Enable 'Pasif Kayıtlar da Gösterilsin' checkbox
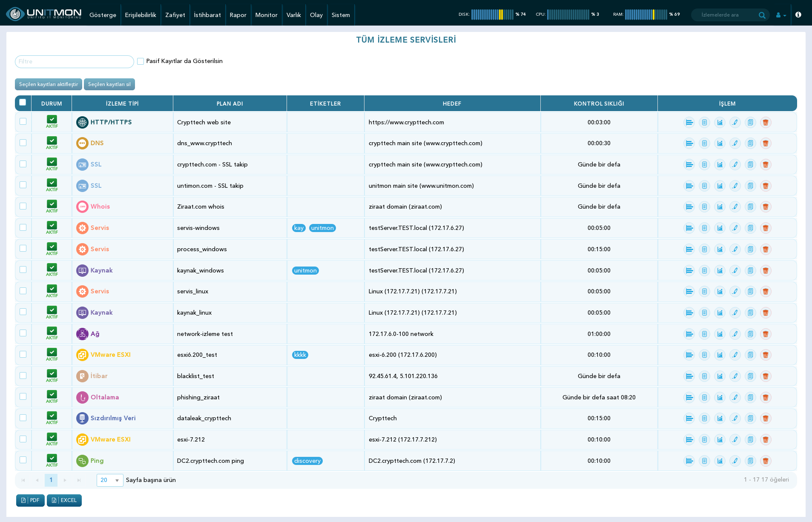 click(x=141, y=61)
